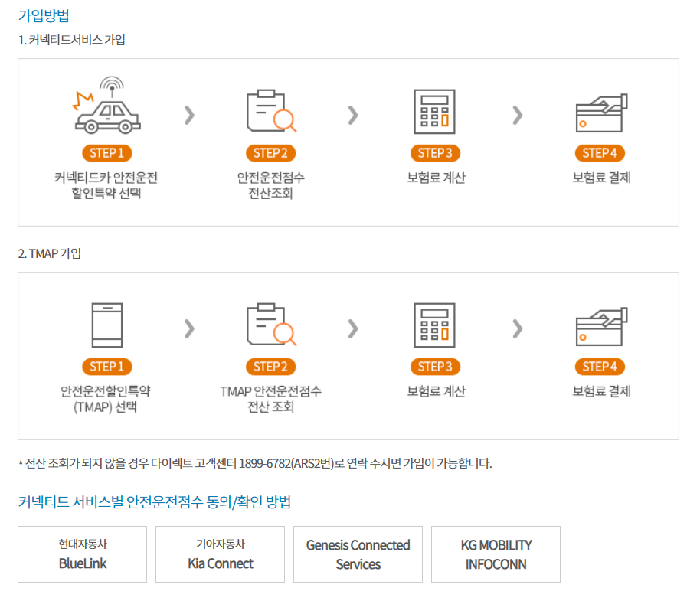Click card payment icon in connected service section
Viewport: 700px width, 601px height.
click(x=601, y=113)
